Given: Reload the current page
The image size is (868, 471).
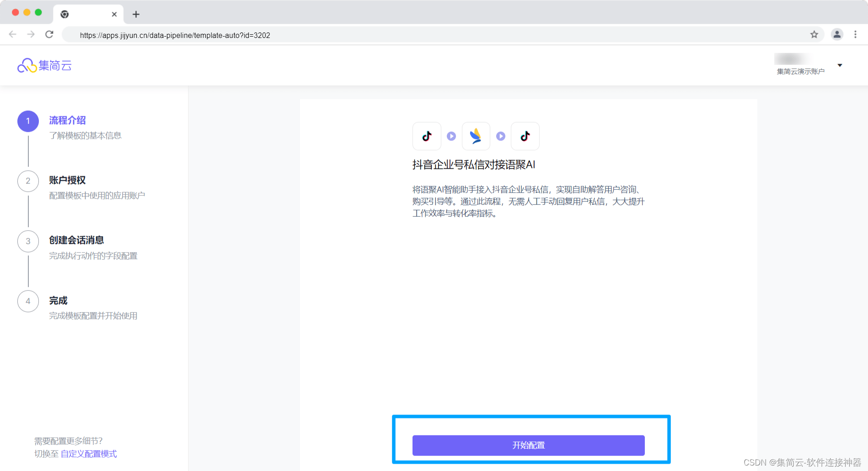Looking at the screenshot, I should [x=49, y=34].
